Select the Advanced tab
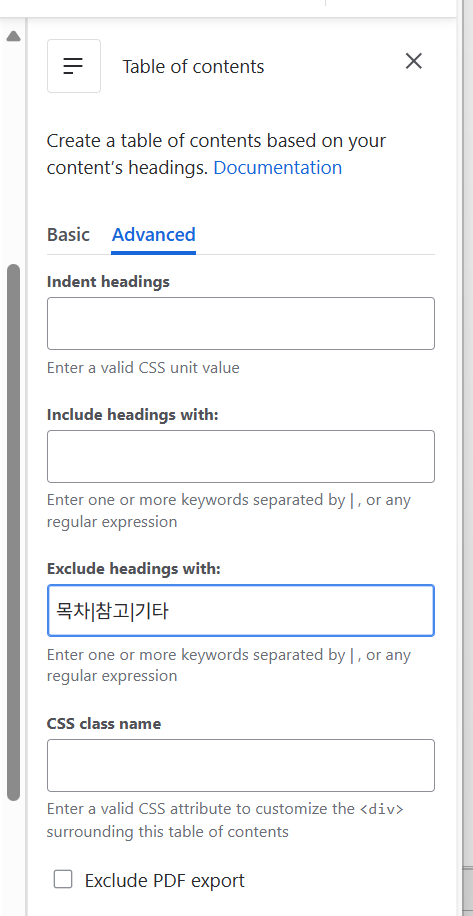Viewport: 473px width, 916px height. click(x=154, y=235)
